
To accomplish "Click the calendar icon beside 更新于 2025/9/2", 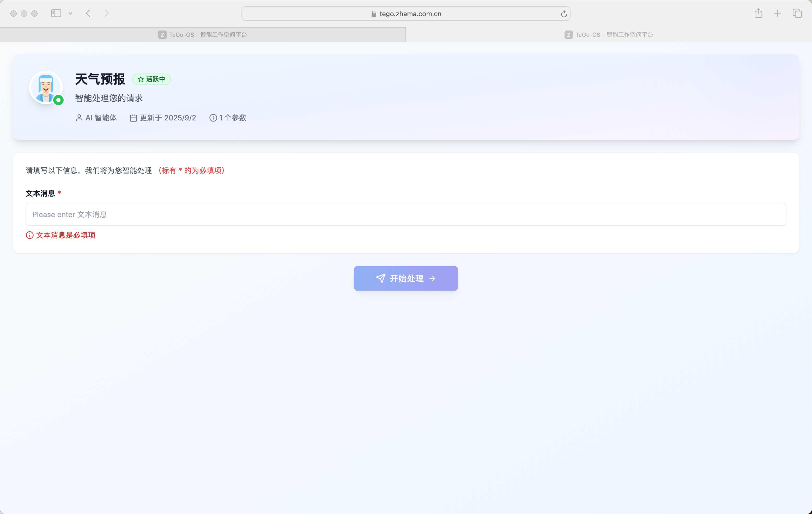I will click(133, 118).
